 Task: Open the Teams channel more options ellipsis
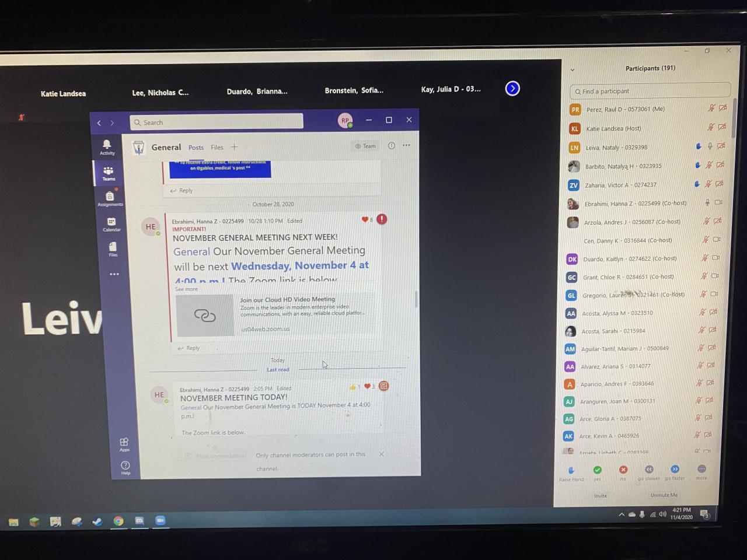407,145
